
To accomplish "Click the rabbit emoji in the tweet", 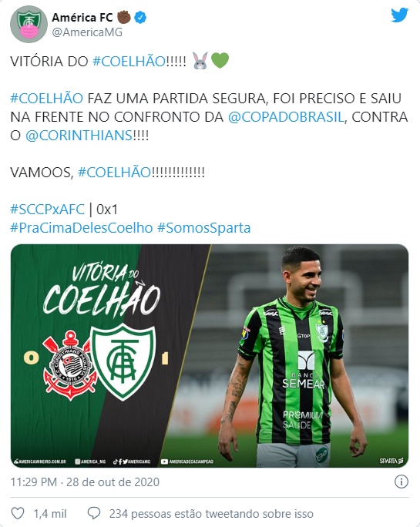I will click(200, 61).
